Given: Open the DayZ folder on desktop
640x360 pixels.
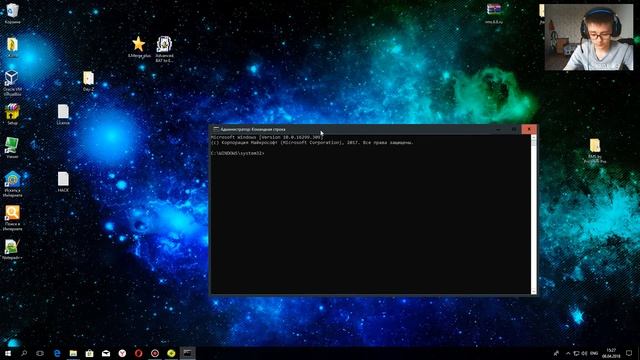Looking at the screenshot, I should point(89,81).
